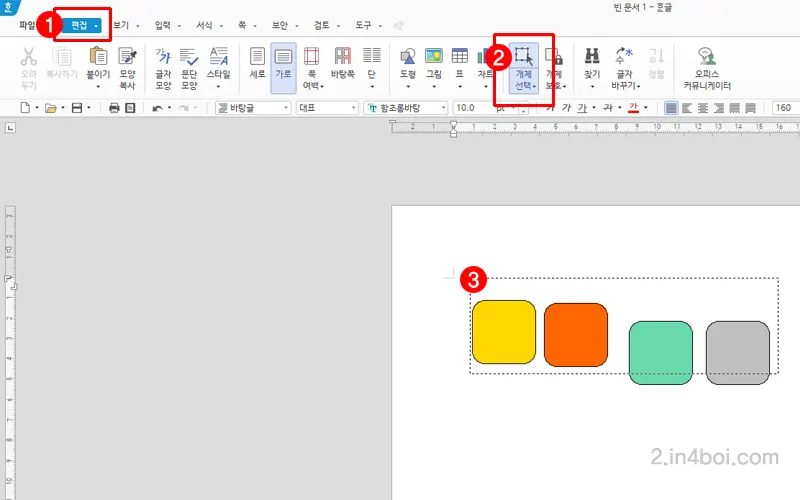Image resolution: width=800 pixels, height=500 pixels.
Task: Expand the strikethrough style dropdown arrow
Action: pos(619,108)
